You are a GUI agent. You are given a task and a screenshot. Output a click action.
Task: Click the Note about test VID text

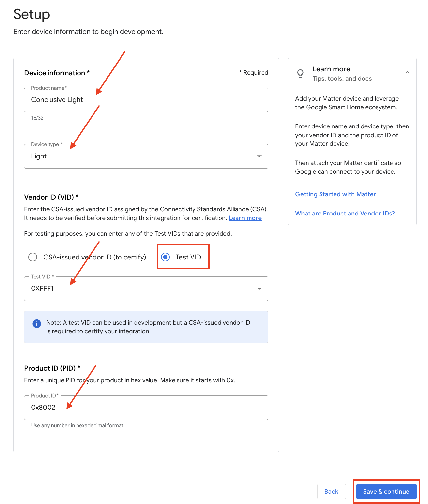[x=148, y=327]
